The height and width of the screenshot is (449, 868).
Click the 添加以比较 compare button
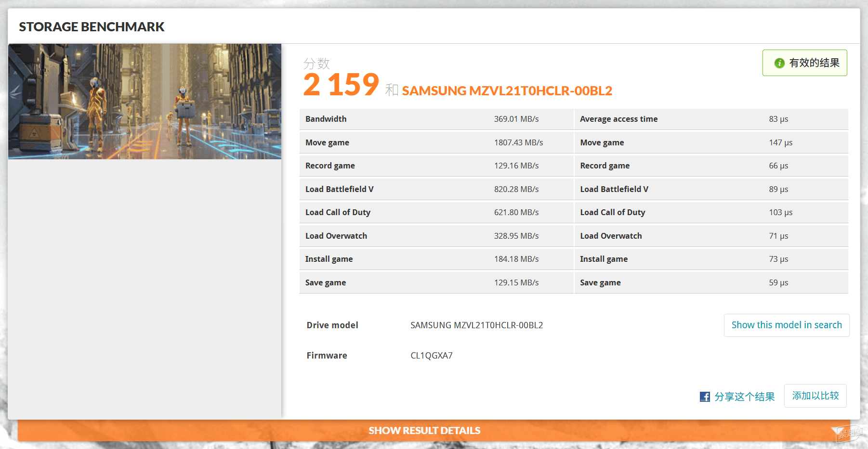815,396
